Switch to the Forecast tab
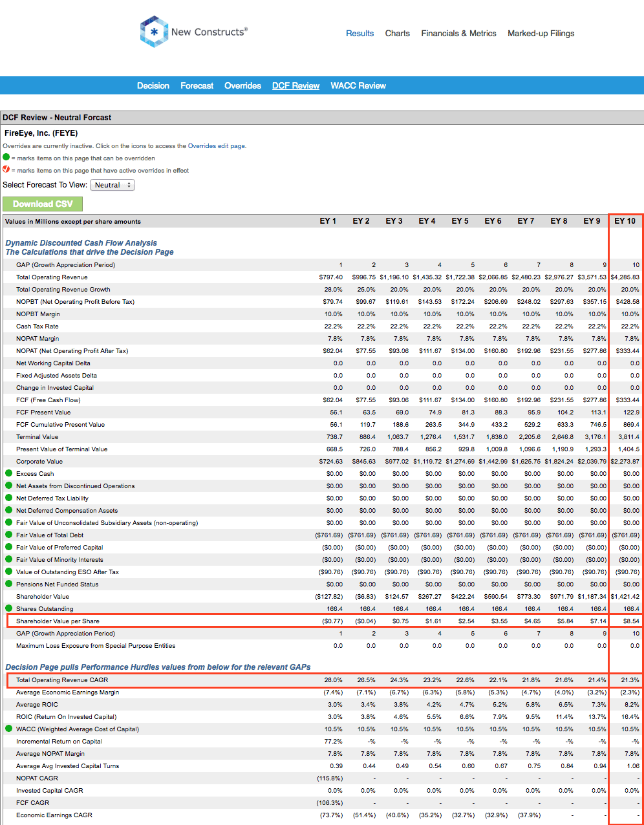Viewport: 644px width, 825px height. [197, 85]
